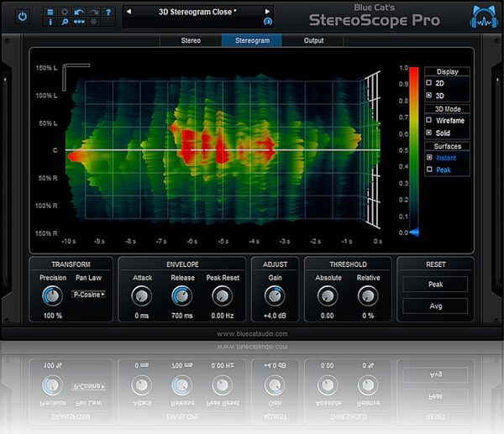Image resolution: width=504 pixels, height=434 pixels.
Task: Select 2D display mode
Action: [428, 82]
